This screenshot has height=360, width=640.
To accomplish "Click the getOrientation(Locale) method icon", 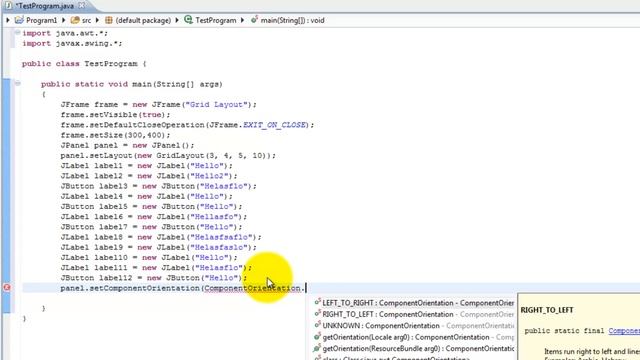I will point(318,337).
